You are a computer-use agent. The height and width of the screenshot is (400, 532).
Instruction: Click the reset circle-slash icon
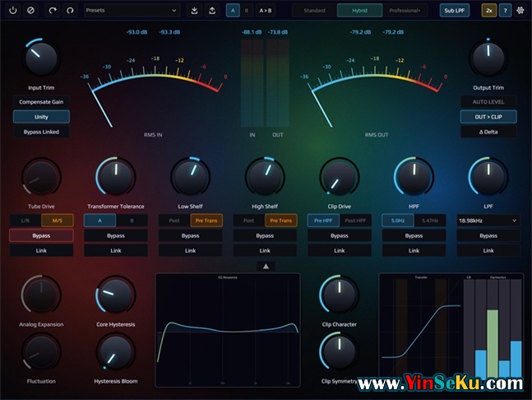coord(30,11)
